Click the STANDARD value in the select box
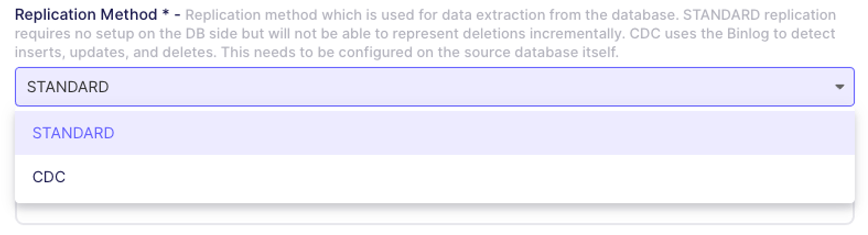Viewport: 868px width, 235px height. 68,87
